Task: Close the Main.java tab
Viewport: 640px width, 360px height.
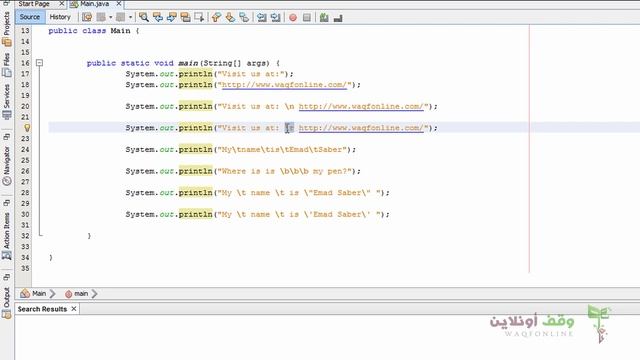Action: point(119,4)
